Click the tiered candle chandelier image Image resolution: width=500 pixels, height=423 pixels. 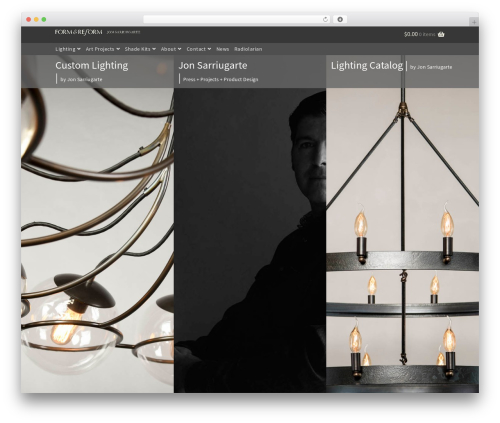(x=402, y=240)
